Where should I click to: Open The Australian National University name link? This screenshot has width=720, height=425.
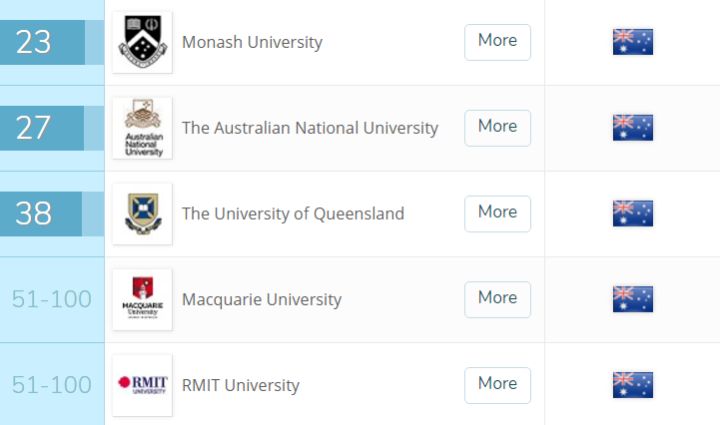tap(310, 128)
